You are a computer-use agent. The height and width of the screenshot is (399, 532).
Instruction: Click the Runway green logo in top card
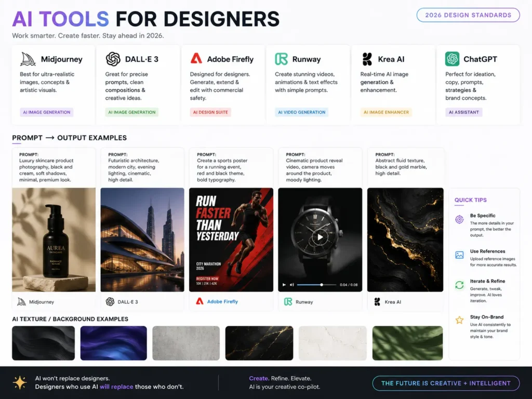pyautogui.click(x=281, y=59)
